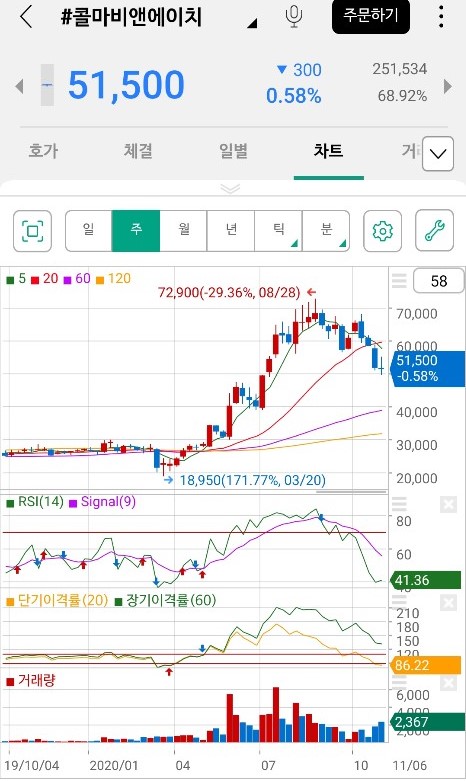
Task: Tap current price tag 51,500 on axis
Action: point(427,368)
